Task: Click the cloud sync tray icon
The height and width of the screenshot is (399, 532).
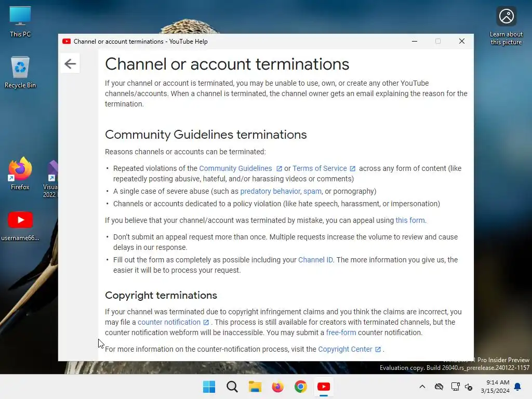Action: pos(439,387)
